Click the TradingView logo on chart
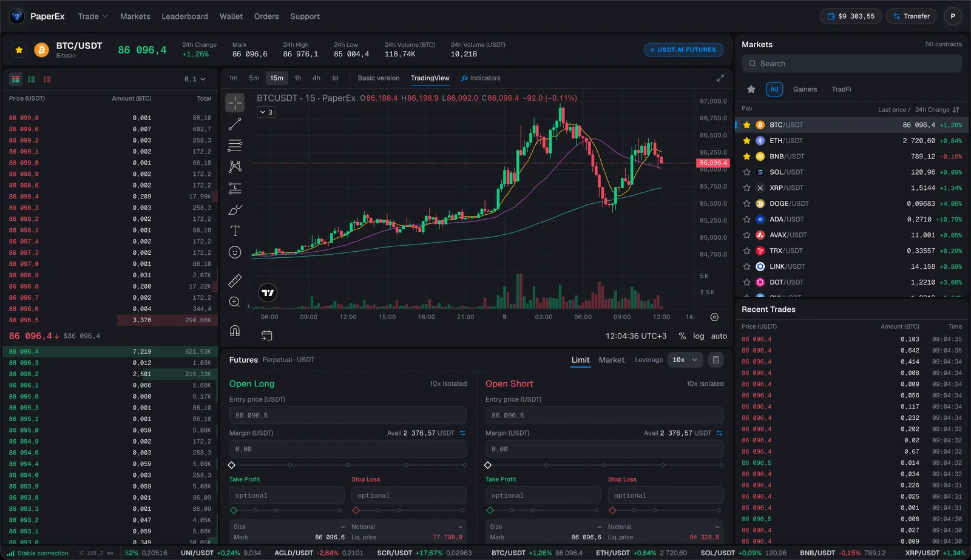This screenshot has height=560, width=971. (268, 292)
